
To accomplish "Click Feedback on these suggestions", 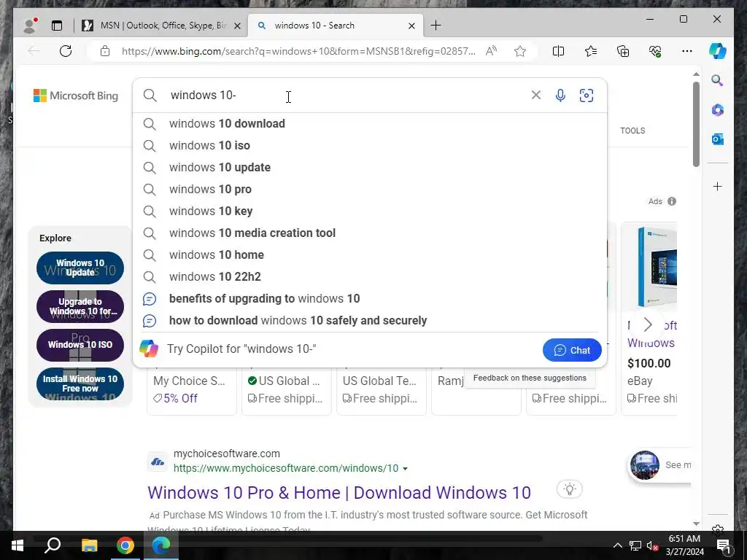I will click(x=530, y=378).
